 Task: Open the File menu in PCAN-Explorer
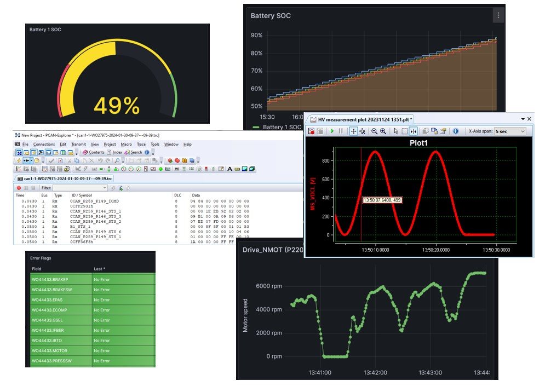click(x=25, y=144)
